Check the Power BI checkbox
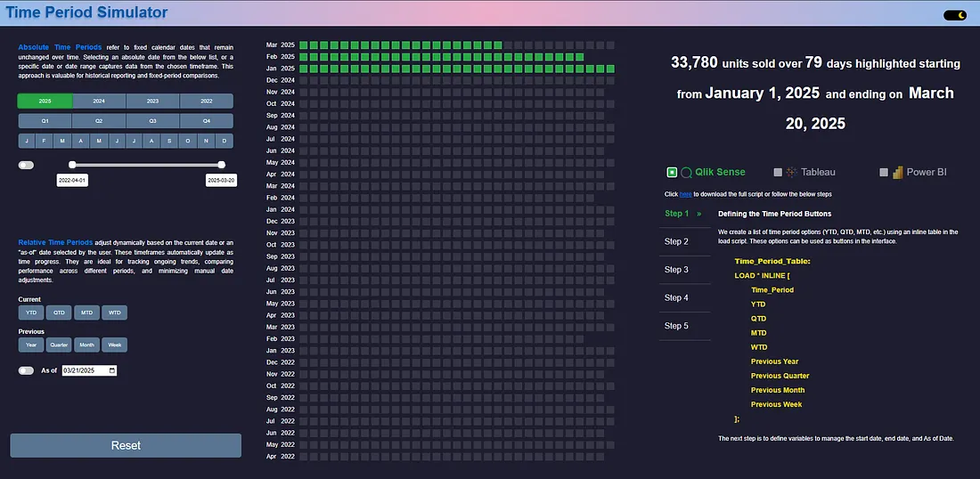This screenshot has height=479, width=980. [884, 172]
